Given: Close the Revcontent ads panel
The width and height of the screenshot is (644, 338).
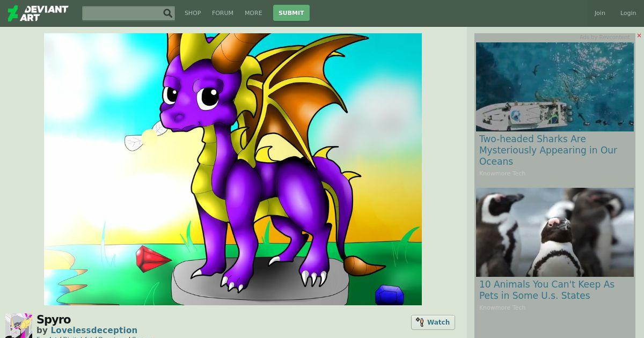Looking at the screenshot, I should 639,36.
